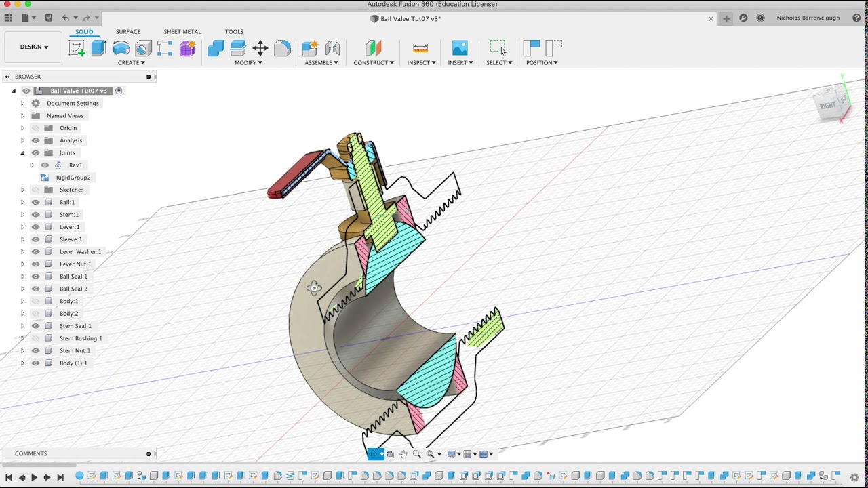Activate the Move/Copy tool
The image size is (868, 488).
pos(260,48)
